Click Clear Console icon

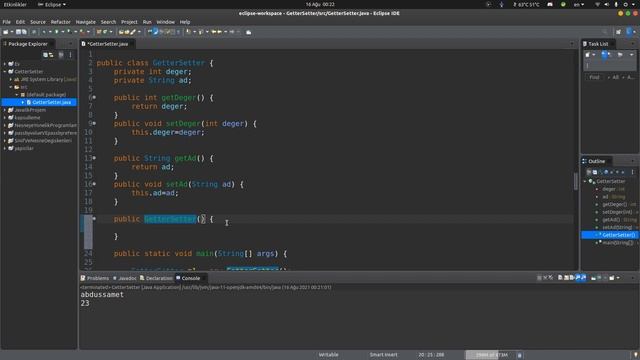tap(560, 278)
